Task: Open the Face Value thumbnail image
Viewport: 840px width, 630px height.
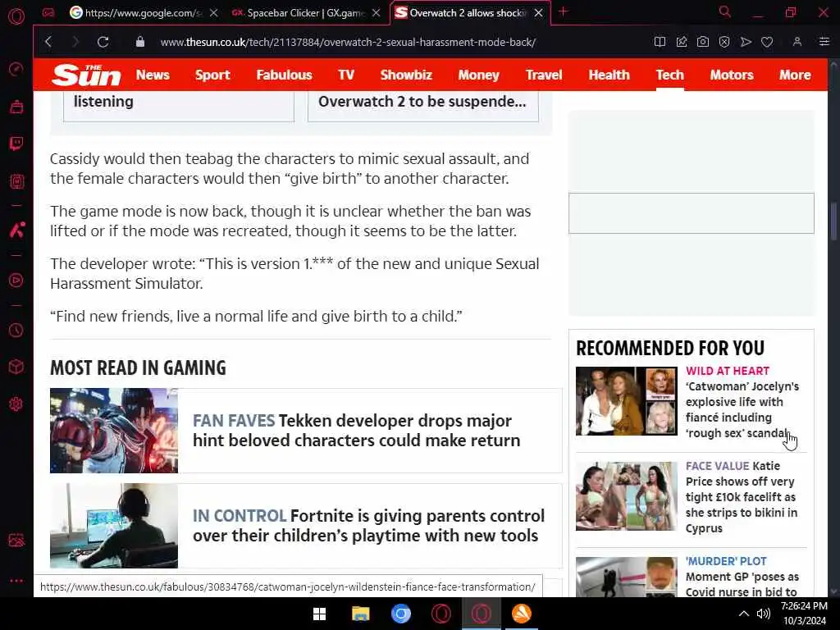Action: point(626,496)
